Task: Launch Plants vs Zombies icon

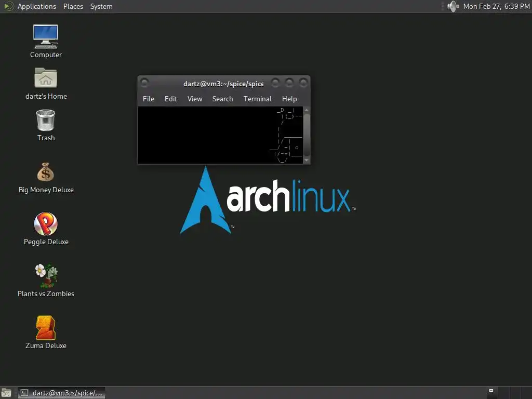Action: 46,275
